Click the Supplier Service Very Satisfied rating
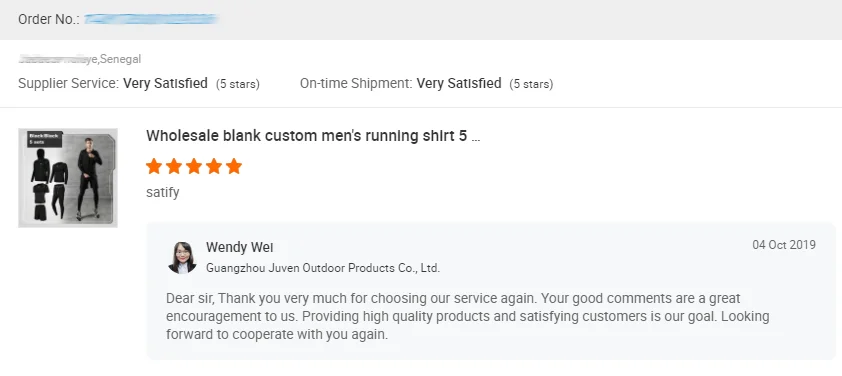 pyautogui.click(x=139, y=84)
